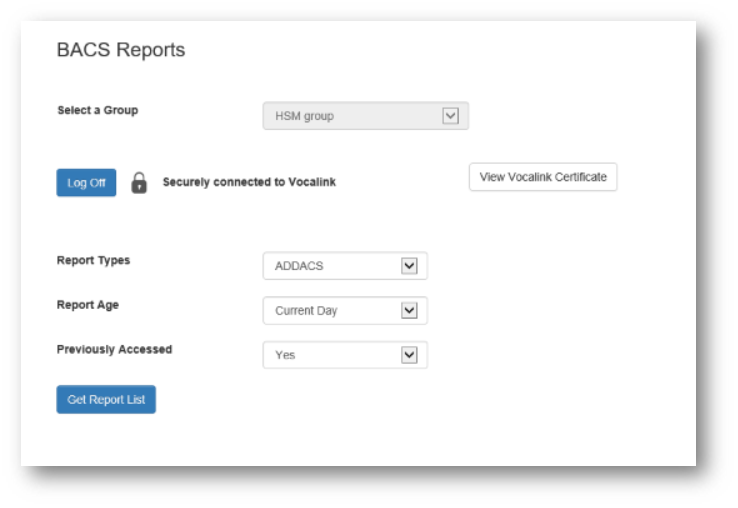The width and height of the screenshot is (738, 508).
Task: Click the Report Types label
Action: click(x=93, y=260)
